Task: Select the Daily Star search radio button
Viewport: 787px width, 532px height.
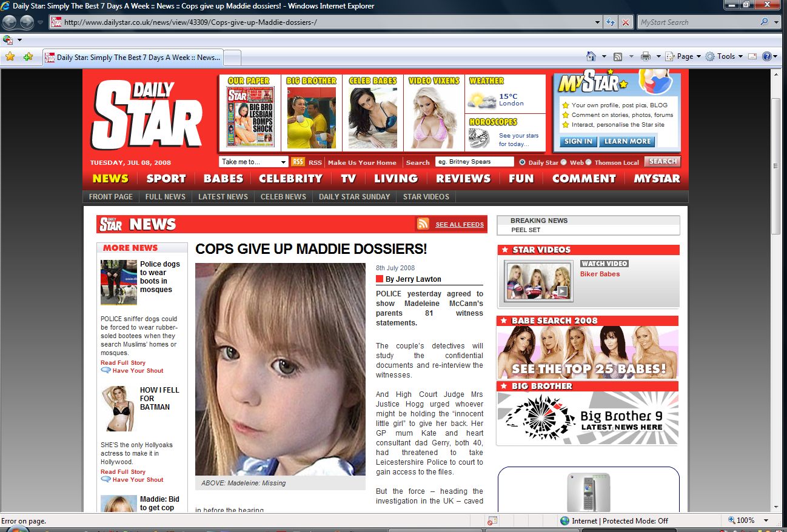Action: [522, 162]
